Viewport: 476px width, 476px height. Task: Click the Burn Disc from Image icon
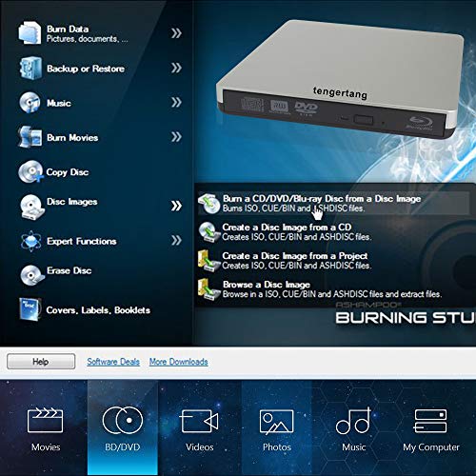click(x=208, y=203)
